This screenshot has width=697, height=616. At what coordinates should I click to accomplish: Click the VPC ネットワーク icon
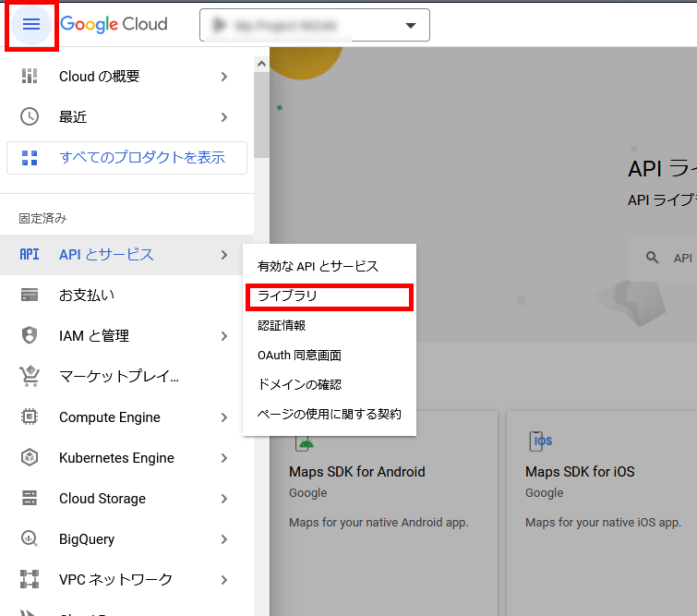coord(30,579)
